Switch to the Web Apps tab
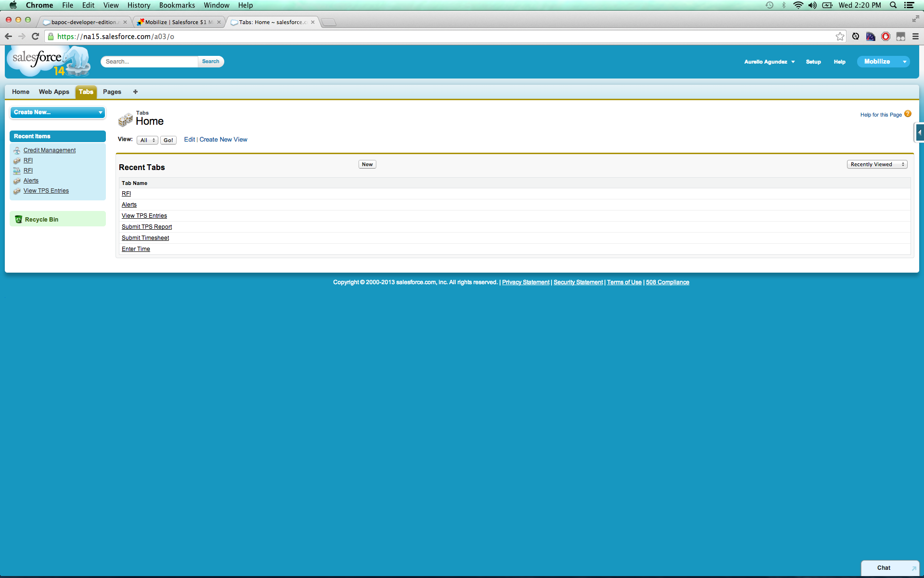 tap(54, 92)
